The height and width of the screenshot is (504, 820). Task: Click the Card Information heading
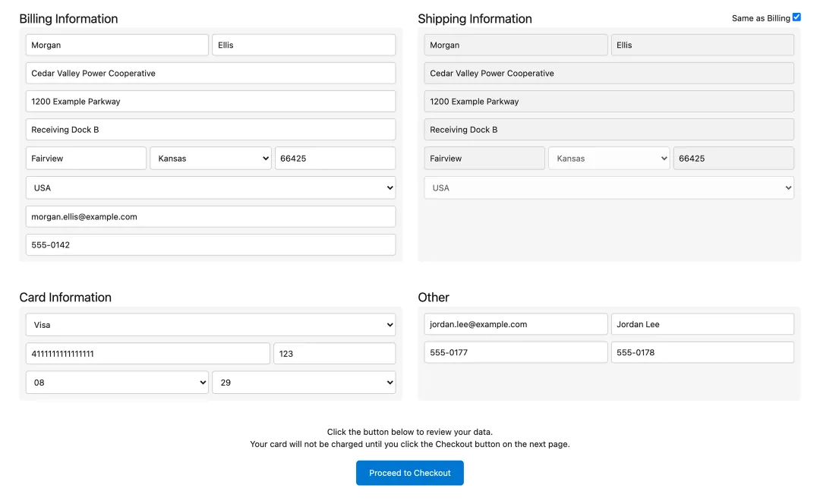click(x=65, y=298)
